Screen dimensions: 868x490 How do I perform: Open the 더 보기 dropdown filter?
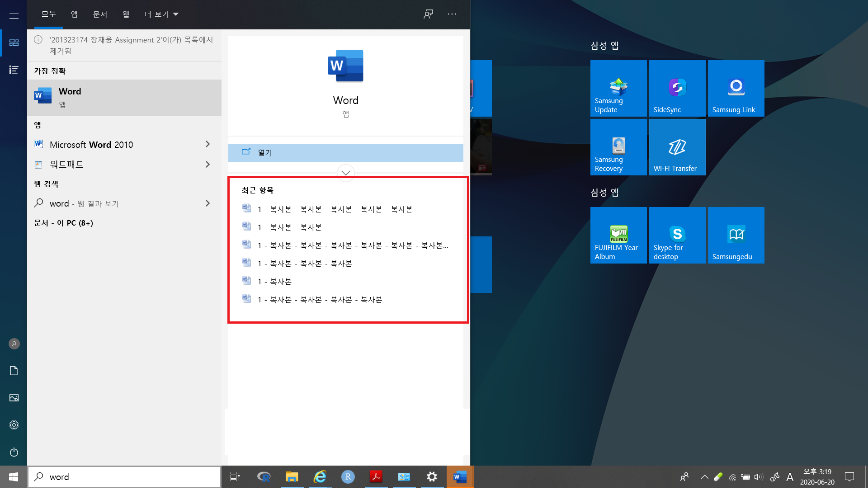tap(161, 14)
